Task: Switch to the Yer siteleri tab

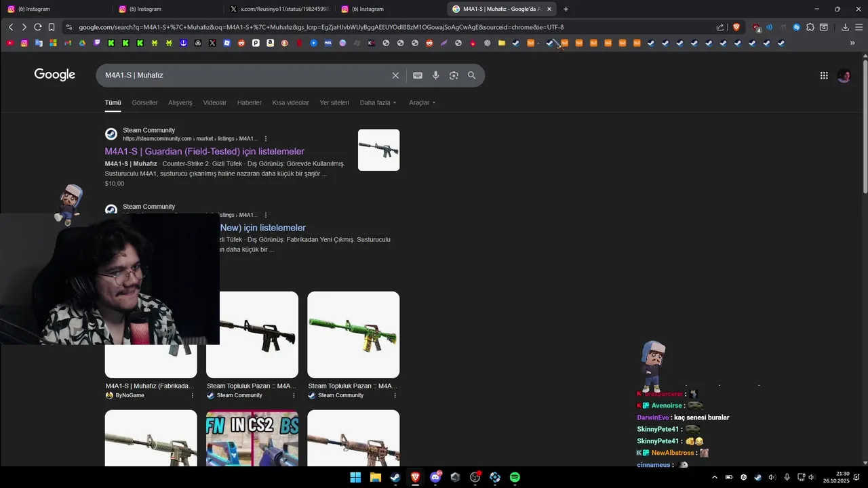Action: (x=334, y=102)
